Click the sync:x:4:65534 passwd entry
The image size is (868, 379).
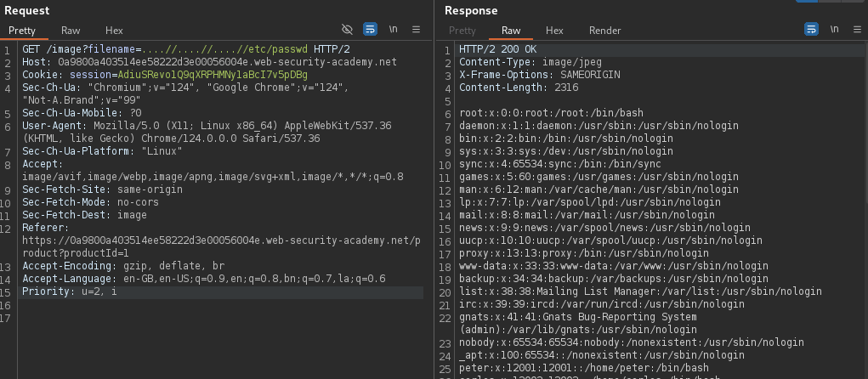tap(560, 164)
